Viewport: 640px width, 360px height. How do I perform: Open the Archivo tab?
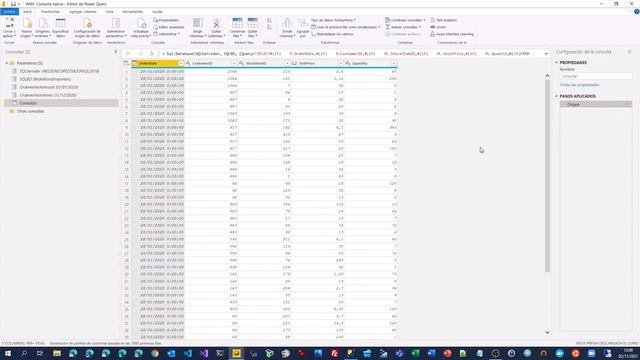(9, 11)
